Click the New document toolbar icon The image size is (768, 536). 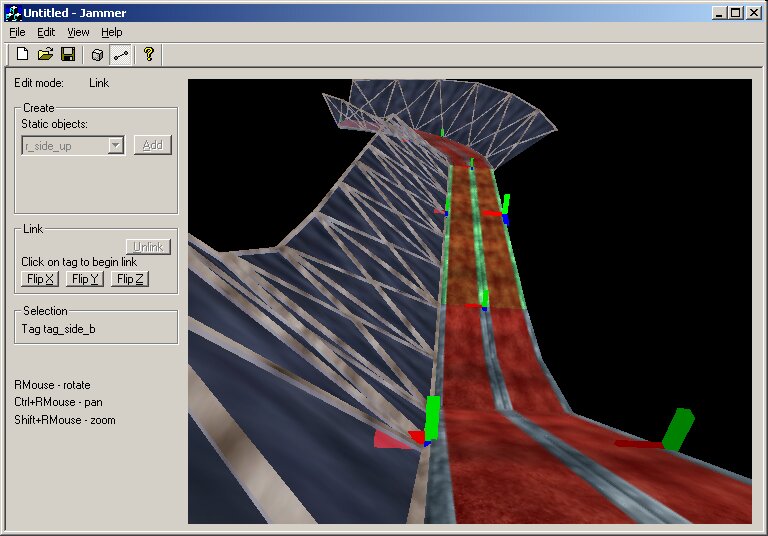(22, 54)
